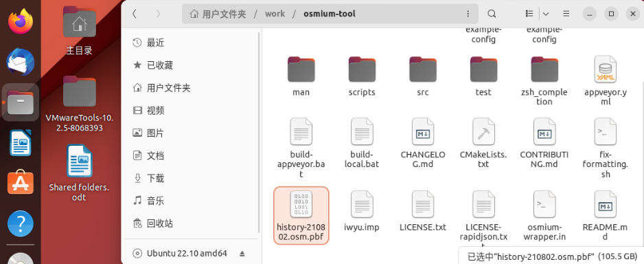644x264 pixels.
Task: Select fix-formatting.sh script file
Action: 606,148
